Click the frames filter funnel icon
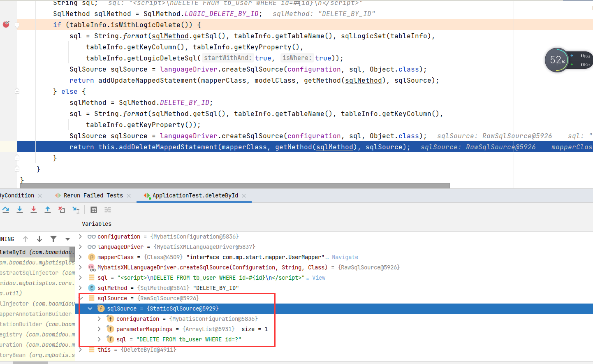This screenshot has height=364, width=593. [53, 239]
